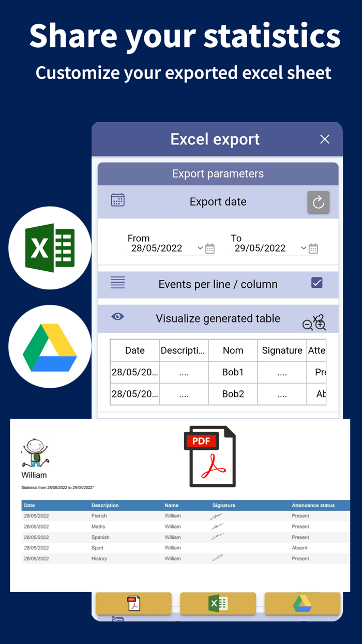Select the Bob2 cell
The height and width of the screenshot is (644, 362).
[233, 394]
